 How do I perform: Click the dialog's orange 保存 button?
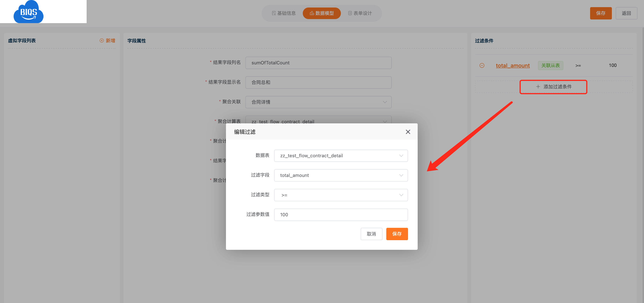tap(397, 234)
